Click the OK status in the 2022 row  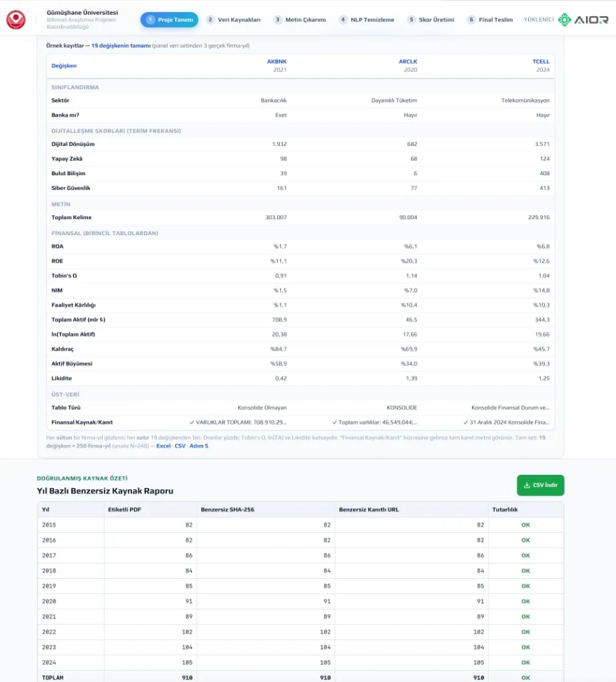525,632
